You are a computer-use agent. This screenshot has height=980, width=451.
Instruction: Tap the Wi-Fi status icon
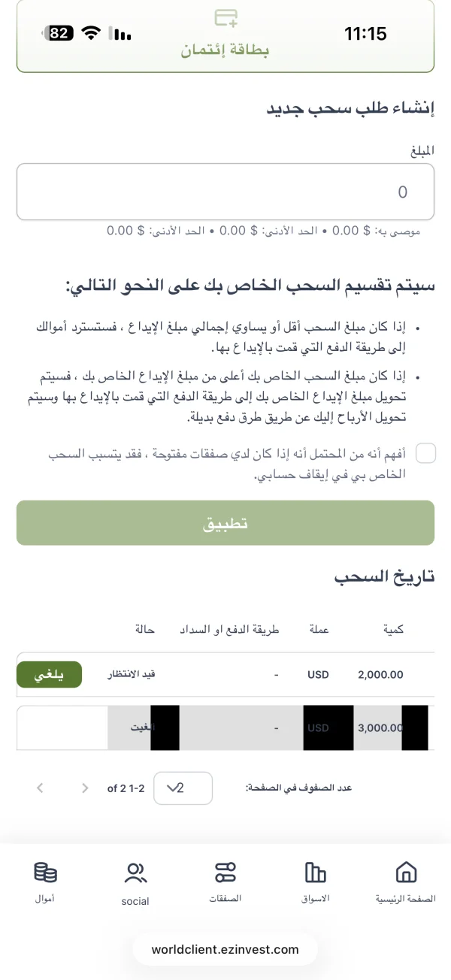pyautogui.click(x=92, y=33)
